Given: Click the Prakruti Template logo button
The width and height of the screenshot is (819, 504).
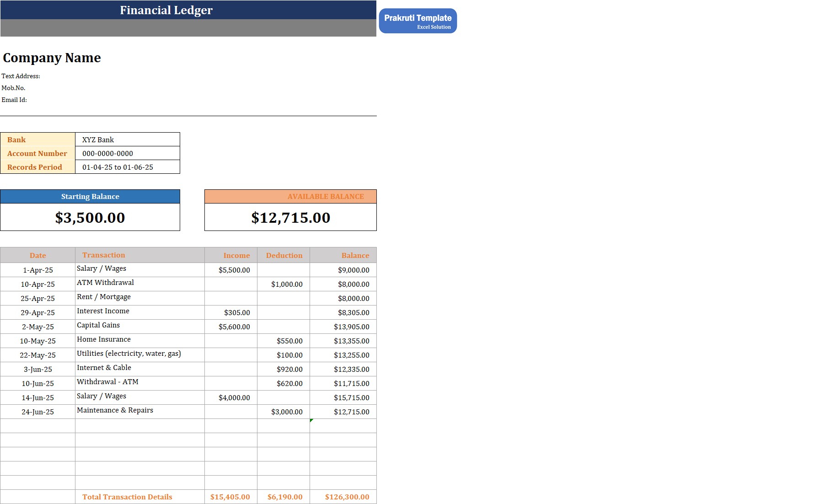Looking at the screenshot, I should click(418, 21).
